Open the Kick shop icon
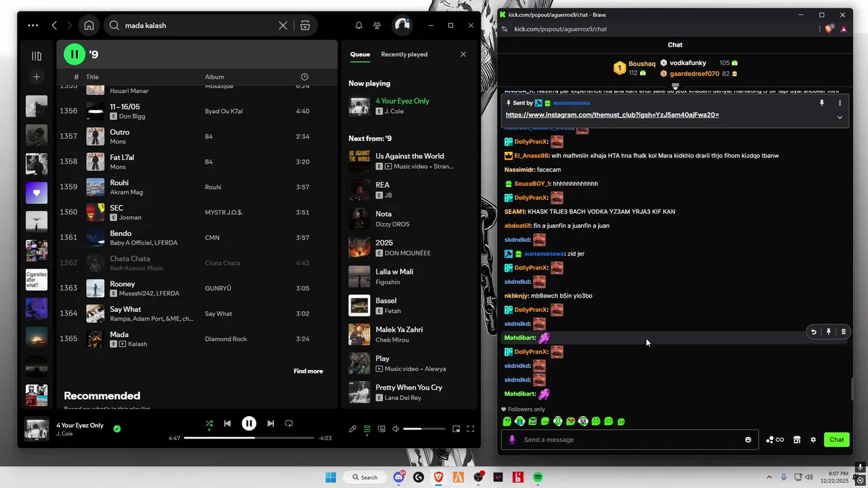This screenshot has width=868, height=488. (x=797, y=439)
